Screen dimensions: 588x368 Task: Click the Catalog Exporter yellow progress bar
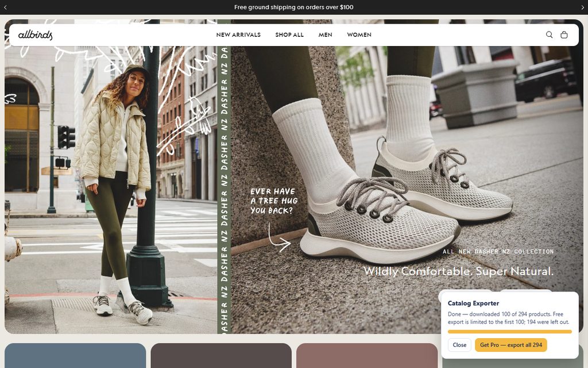click(x=510, y=332)
